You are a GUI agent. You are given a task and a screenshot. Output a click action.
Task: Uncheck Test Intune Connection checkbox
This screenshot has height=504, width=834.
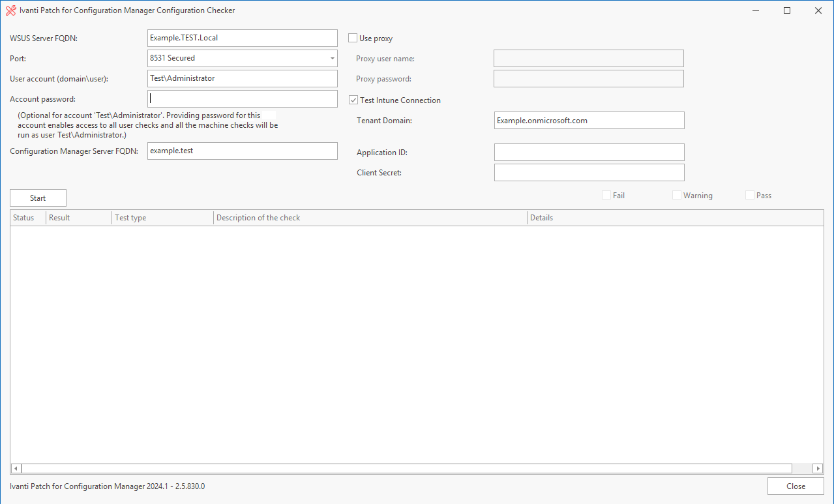(x=353, y=100)
